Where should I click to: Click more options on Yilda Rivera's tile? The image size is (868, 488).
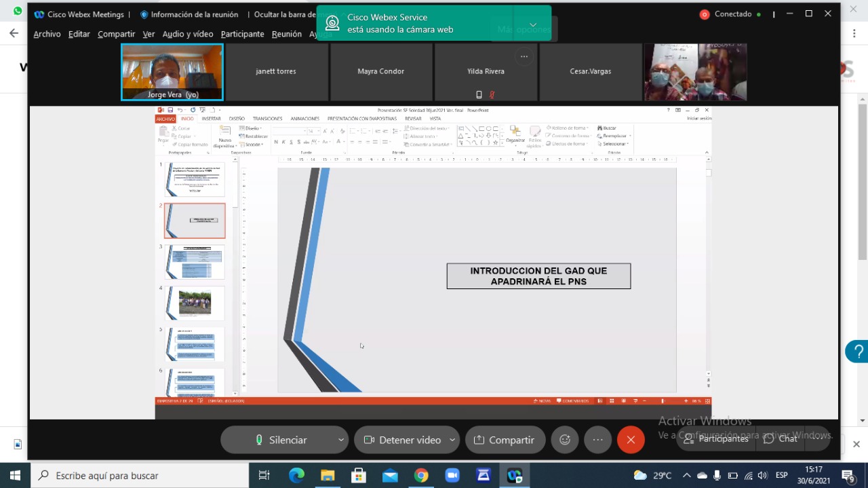coord(524,57)
